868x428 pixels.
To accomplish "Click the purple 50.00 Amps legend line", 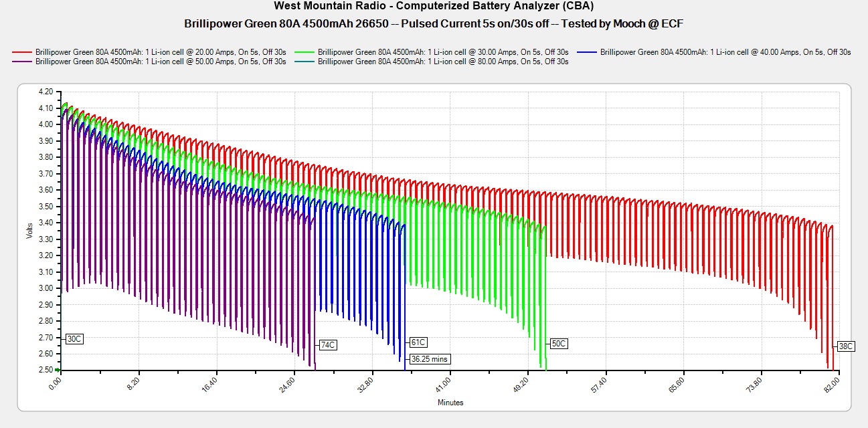I will pyautogui.click(x=22, y=62).
